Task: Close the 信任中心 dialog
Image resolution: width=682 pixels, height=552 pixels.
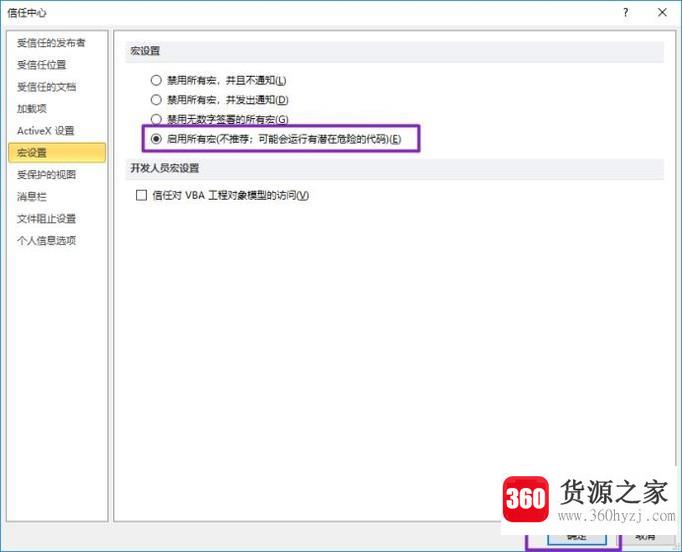Action: coord(662,12)
